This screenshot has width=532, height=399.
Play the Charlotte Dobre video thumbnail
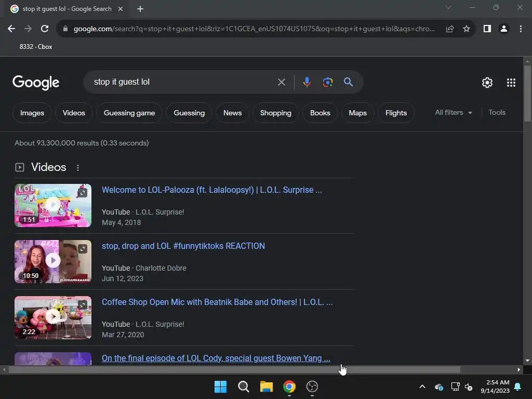pos(53,262)
